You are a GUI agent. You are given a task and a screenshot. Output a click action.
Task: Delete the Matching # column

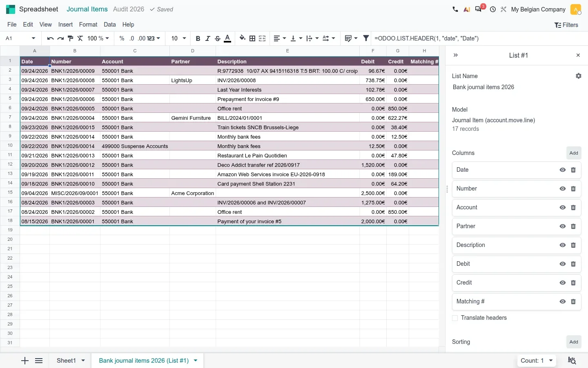(573, 302)
